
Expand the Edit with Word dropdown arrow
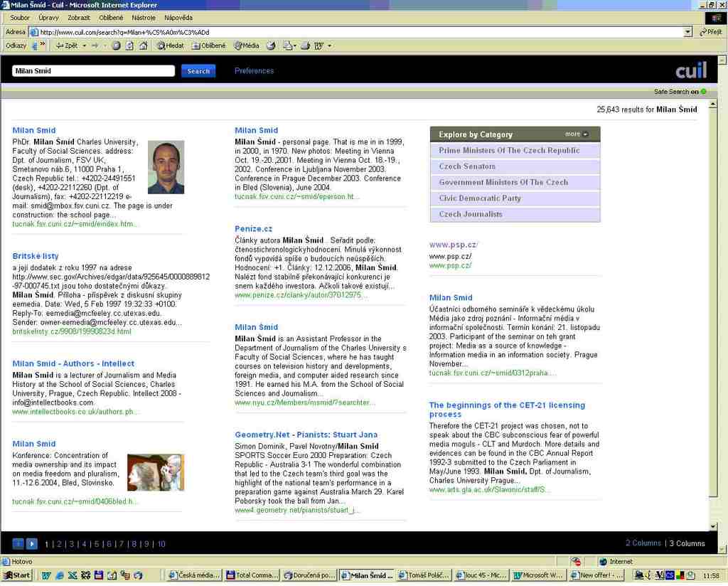pyautogui.click(x=330, y=46)
